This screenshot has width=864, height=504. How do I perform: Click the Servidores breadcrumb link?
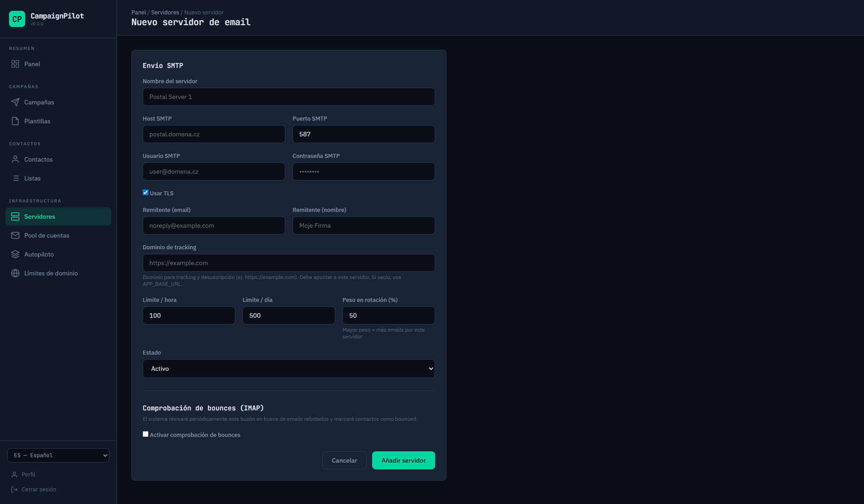point(165,12)
